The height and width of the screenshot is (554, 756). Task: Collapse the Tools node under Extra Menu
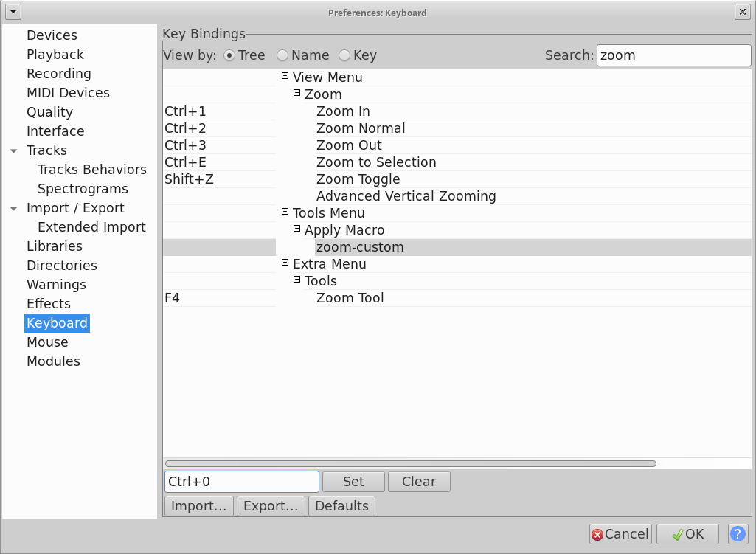click(297, 280)
